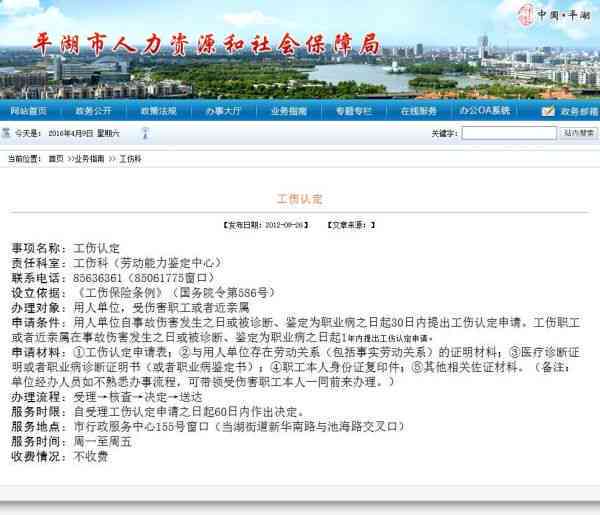Open the 办事大厅 menu item
The height and width of the screenshot is (515, 600).
tap(224, 111)
